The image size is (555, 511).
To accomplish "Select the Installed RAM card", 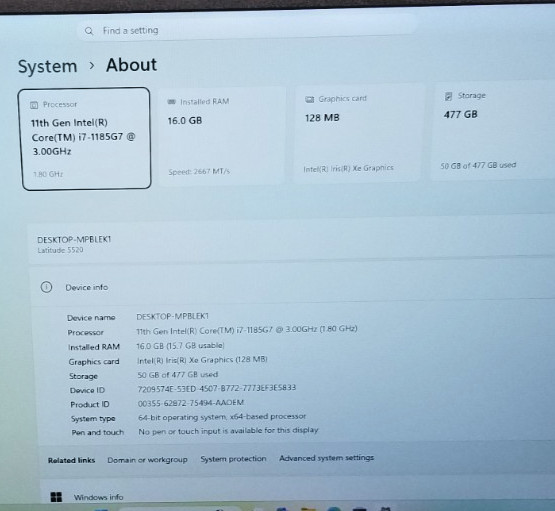I will (222, 136).
